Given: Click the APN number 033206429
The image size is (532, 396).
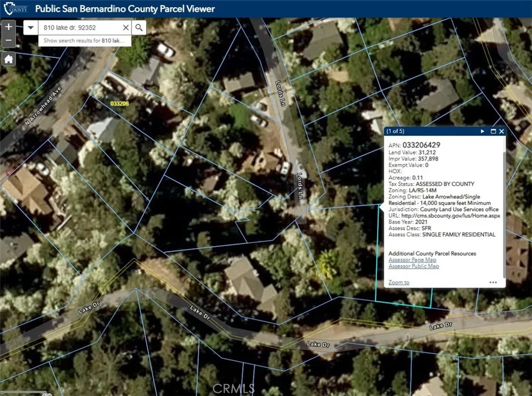Looking at the screenshot, I should click(421, 145).
